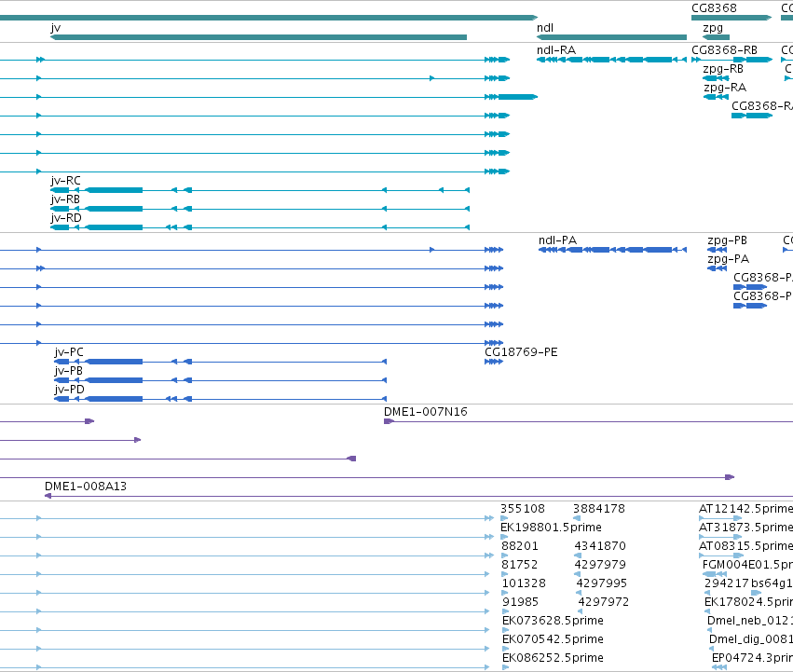Click the jv-PB protein feature

221,380
